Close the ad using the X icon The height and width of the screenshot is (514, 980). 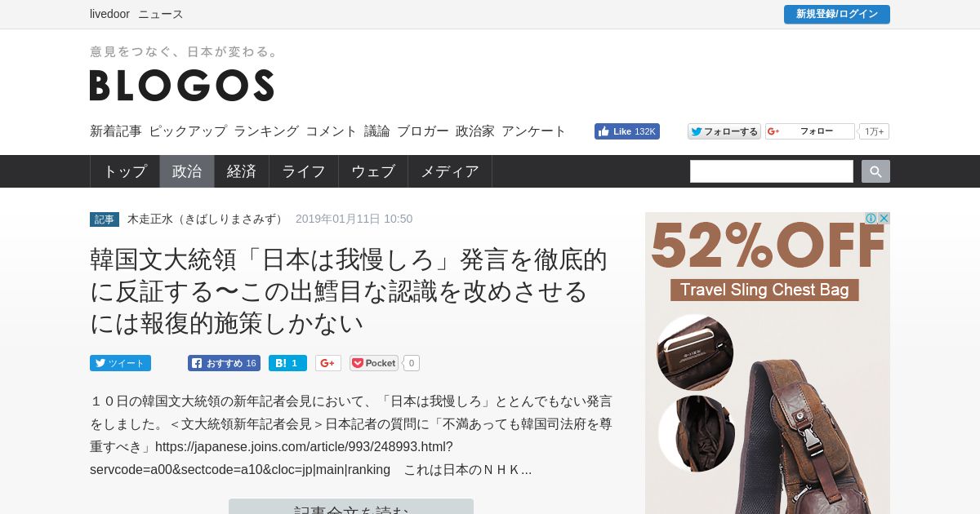(x=884, y=219)
